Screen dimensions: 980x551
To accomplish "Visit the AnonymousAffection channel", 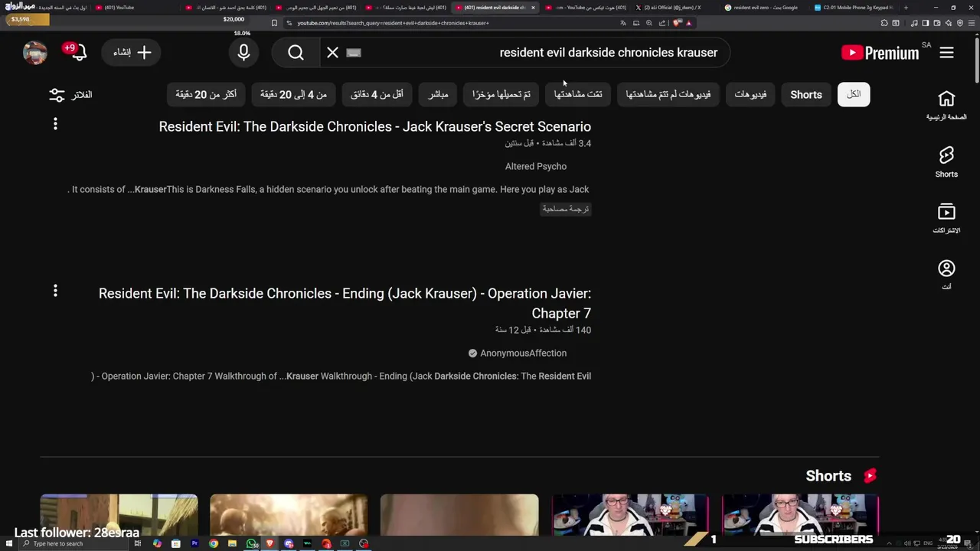I will (x=524, y=353).
